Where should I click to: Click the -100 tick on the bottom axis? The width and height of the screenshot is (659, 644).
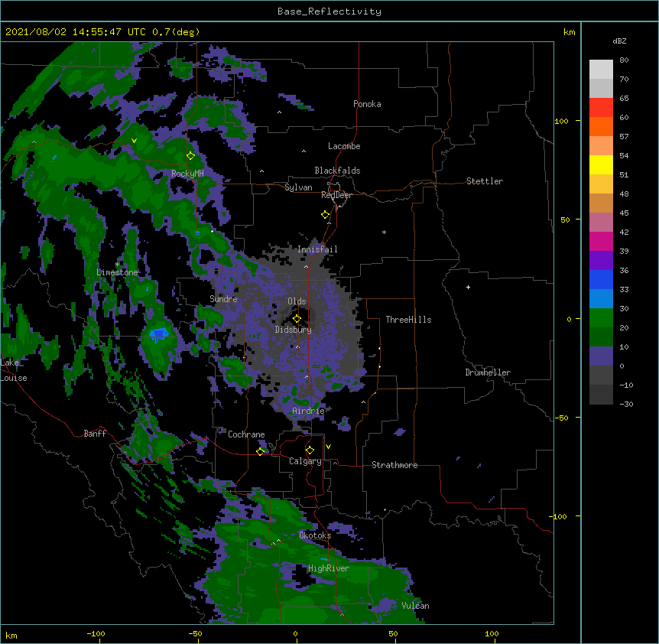96,633
